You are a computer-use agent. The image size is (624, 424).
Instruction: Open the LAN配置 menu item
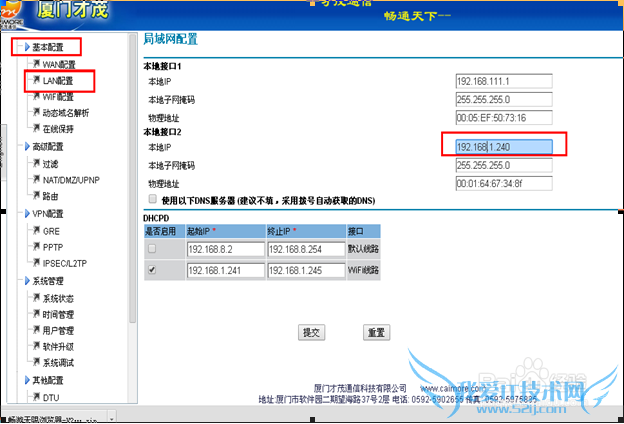[x=58, y=81]
